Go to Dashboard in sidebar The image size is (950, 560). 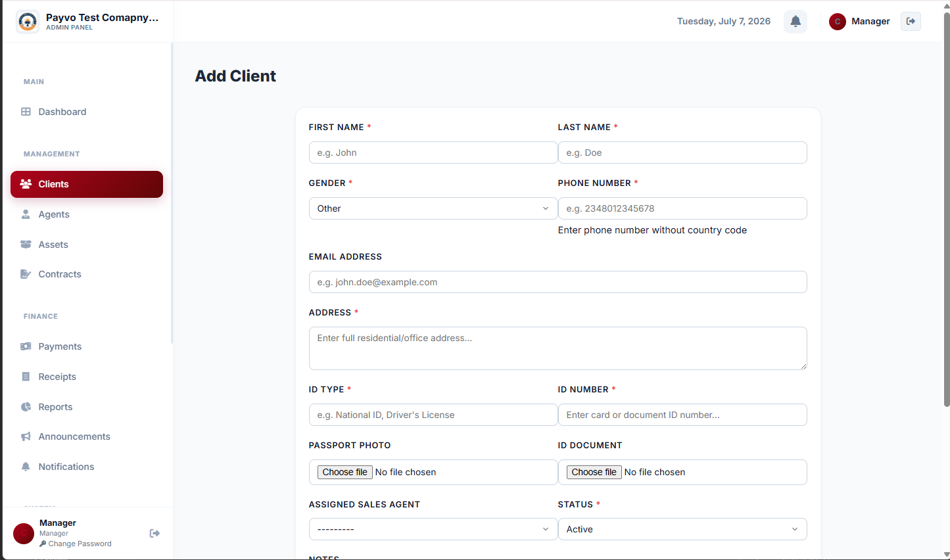(87, 112)
